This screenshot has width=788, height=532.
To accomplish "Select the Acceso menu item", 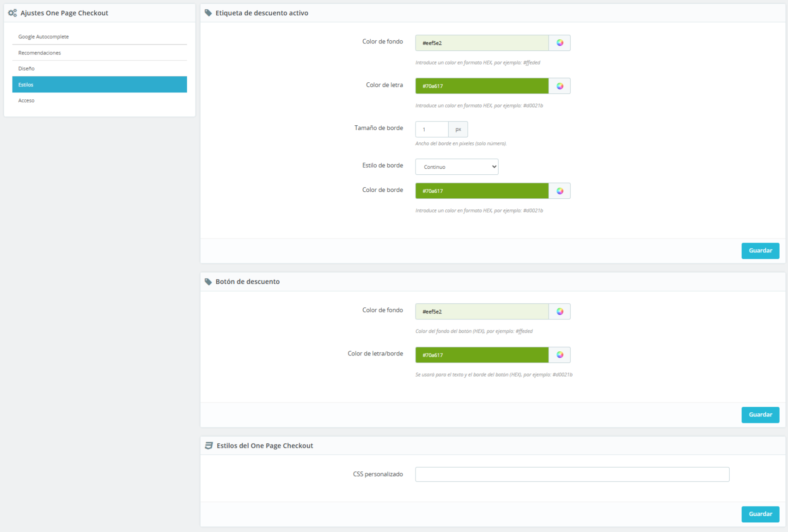I will [x=26, y=100].
